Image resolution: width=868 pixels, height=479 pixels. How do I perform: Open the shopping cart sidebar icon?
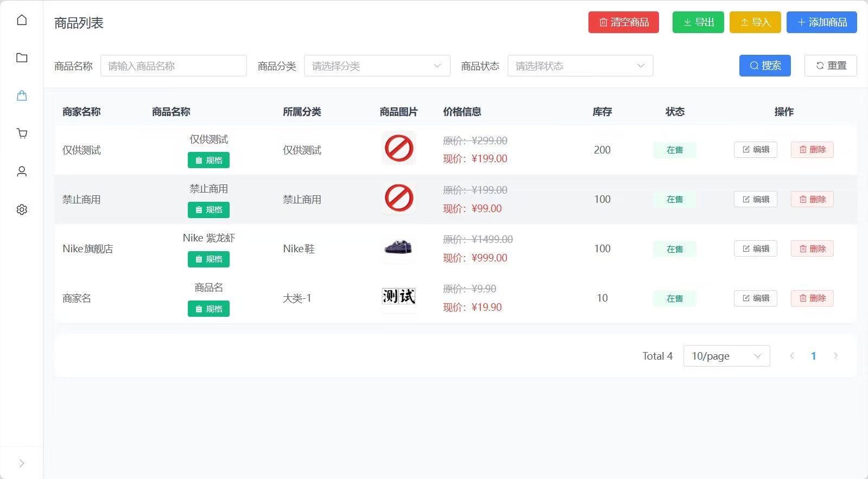click(22, 133)
